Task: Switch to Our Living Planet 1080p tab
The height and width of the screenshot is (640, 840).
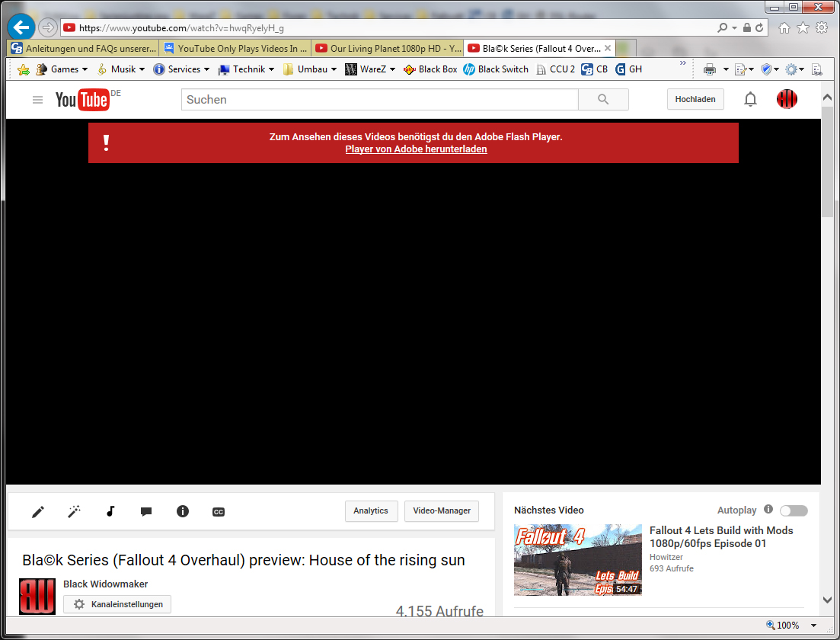Action: click(388, 48)
